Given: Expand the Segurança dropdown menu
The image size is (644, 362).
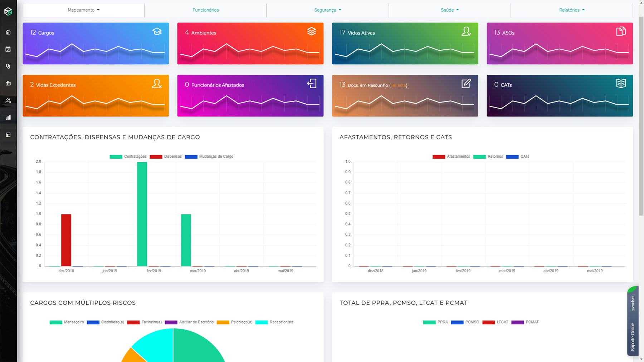Looking at the screenshot, I should 327,10.
